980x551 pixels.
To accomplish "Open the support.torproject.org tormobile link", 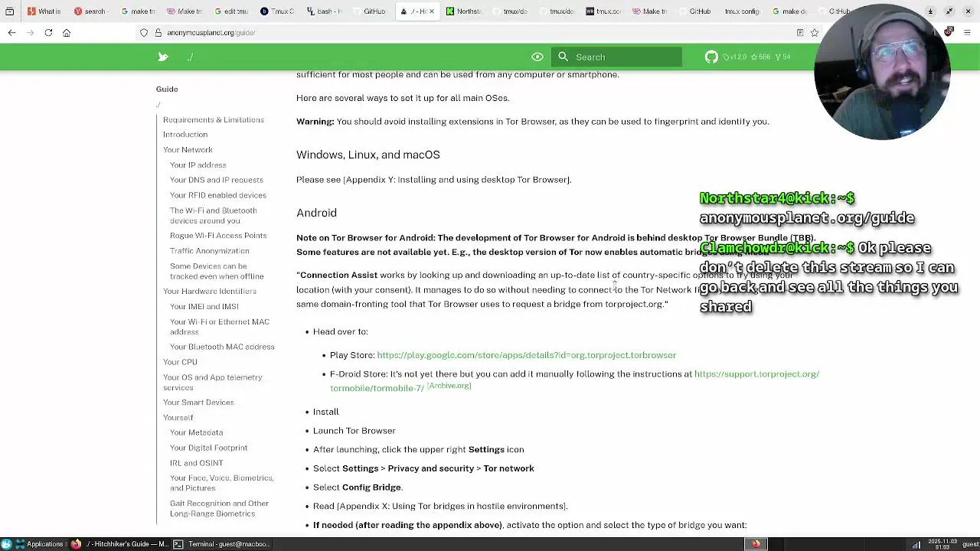I will 756,374.
